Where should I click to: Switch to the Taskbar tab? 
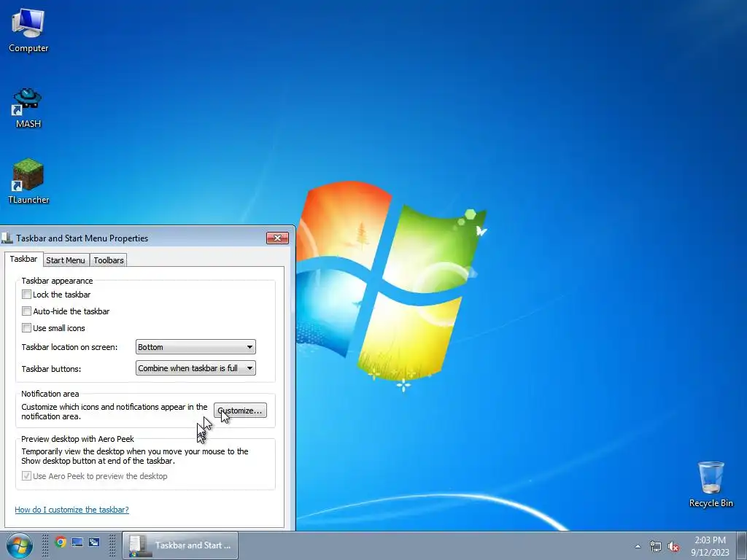[23, 259]
